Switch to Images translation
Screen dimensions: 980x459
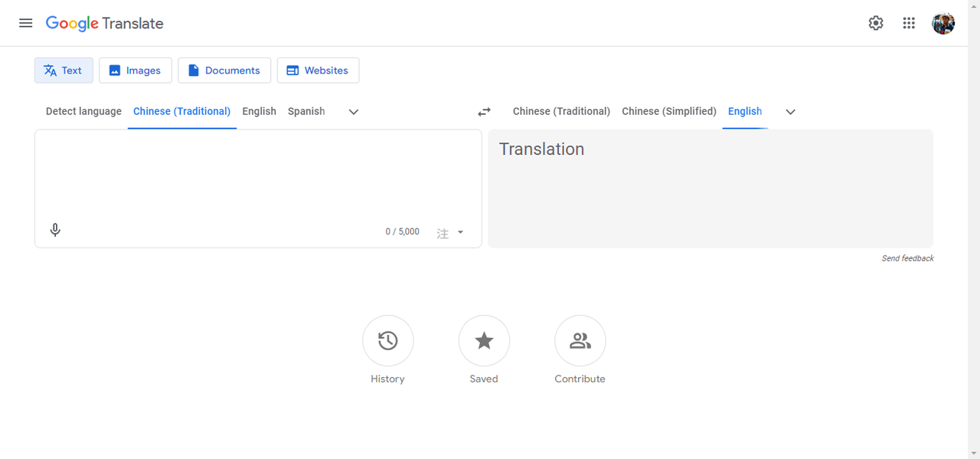[136, 70]
